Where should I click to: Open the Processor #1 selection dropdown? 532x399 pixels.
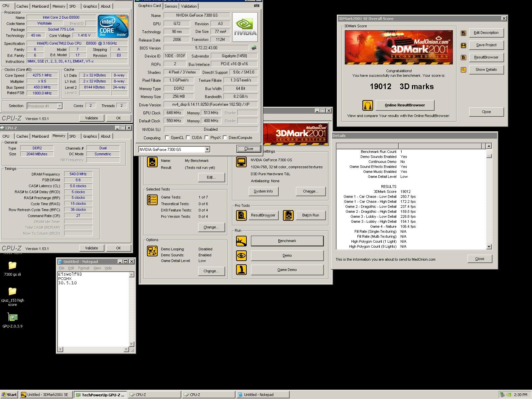click(x=60, y=106)
